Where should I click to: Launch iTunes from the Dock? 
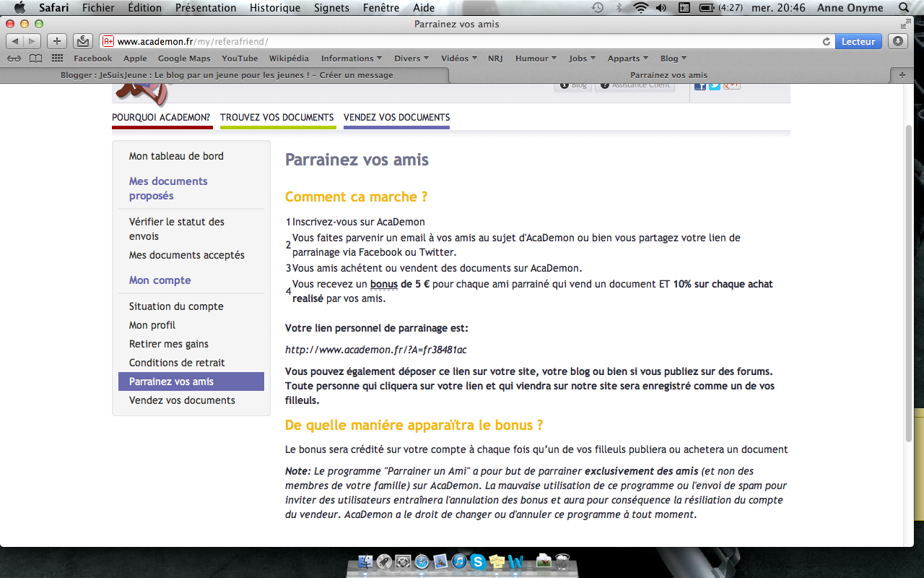pos(460,562)
